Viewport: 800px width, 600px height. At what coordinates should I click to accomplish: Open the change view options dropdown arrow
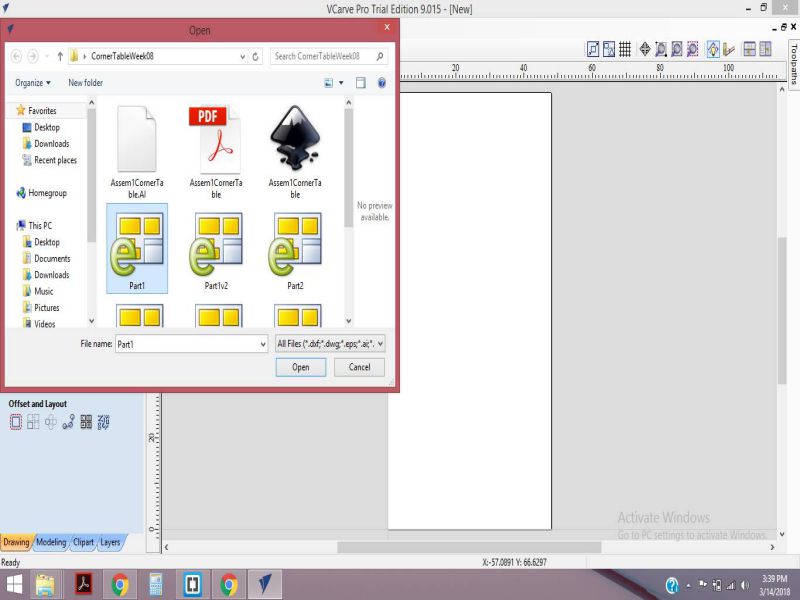pos(341,83)
